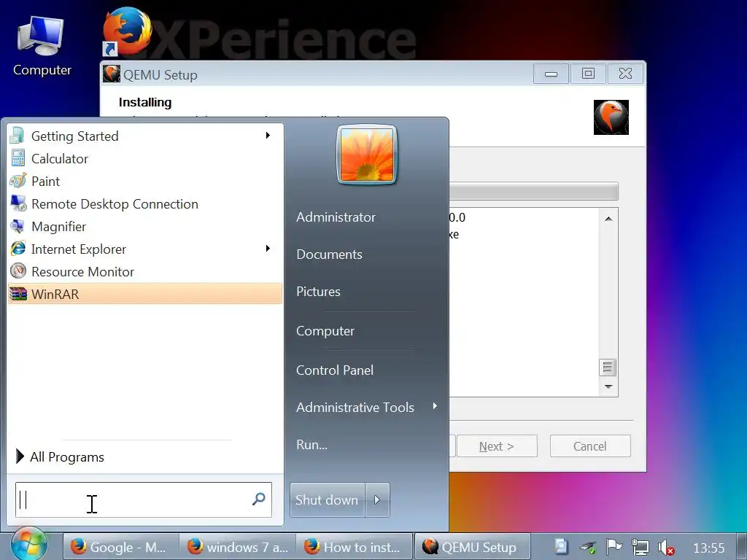The image size is (747, 560).
Task: Click the user account flower picture
Action: [x=367, y=155]
